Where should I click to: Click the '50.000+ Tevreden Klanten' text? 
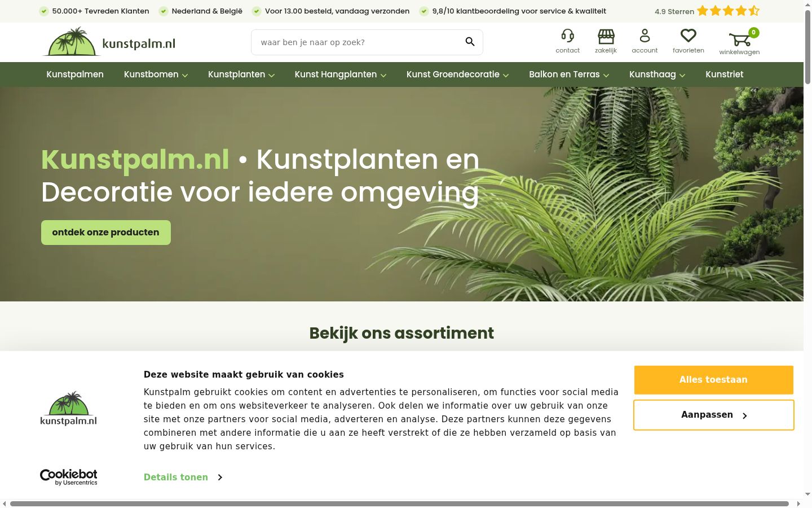100,11
